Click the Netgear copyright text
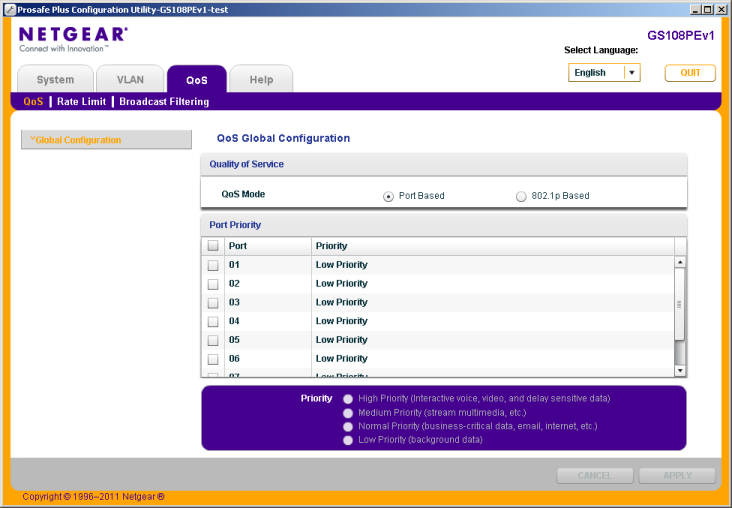732x508 pixels. [93, 496]
